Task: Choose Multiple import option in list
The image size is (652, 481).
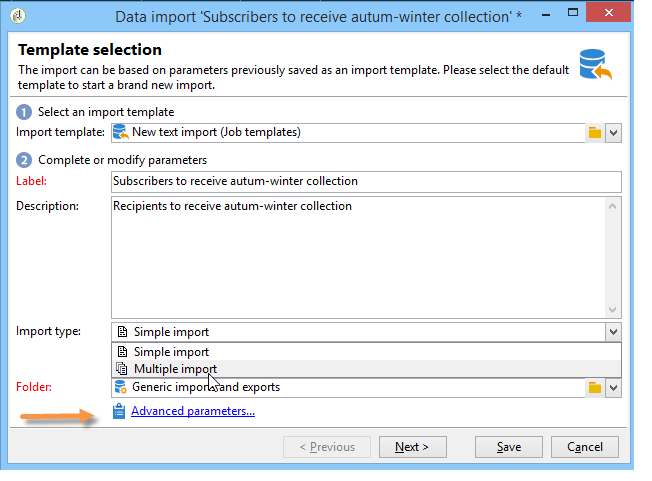Action: (366, 369)
